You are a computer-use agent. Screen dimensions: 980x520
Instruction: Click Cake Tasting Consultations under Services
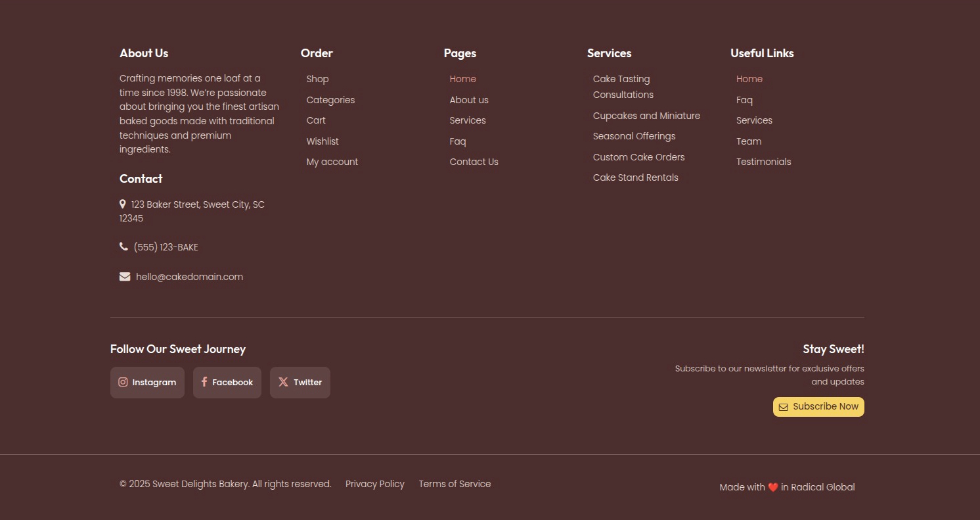tap(622, 86)
